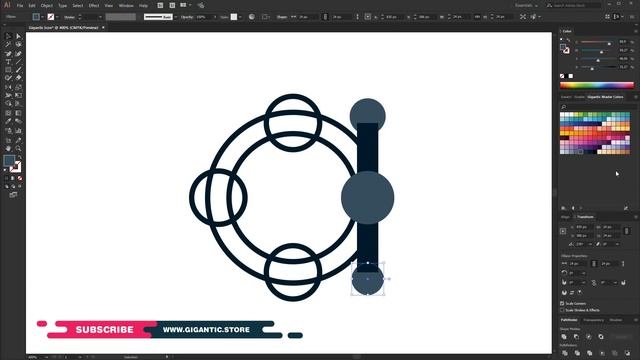Choose the Gradient tool
The width and height of the screenshot is (640, 360).
[x=18, y=113]
